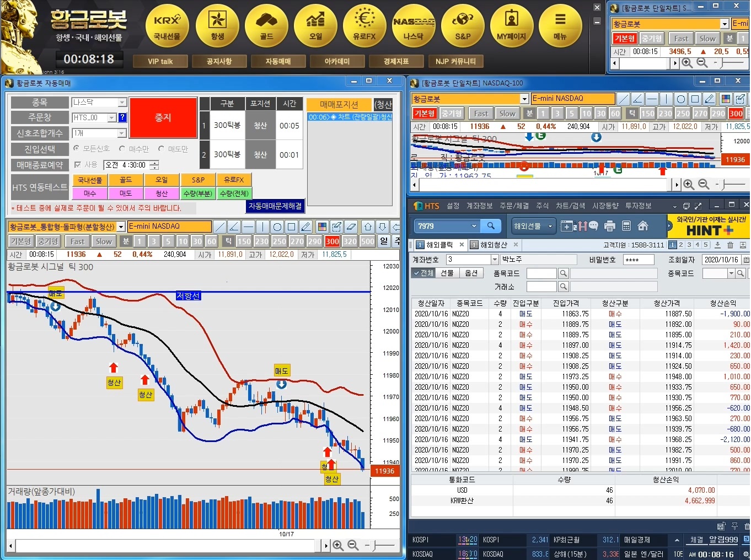The width and height of the screenshot is (751, 560).
Task: Select pencil tool in main chart toolbar
Action: [305, 227]
